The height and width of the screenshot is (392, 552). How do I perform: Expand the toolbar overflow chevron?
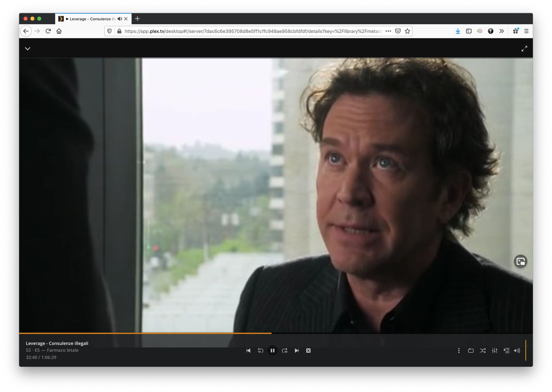502,31
